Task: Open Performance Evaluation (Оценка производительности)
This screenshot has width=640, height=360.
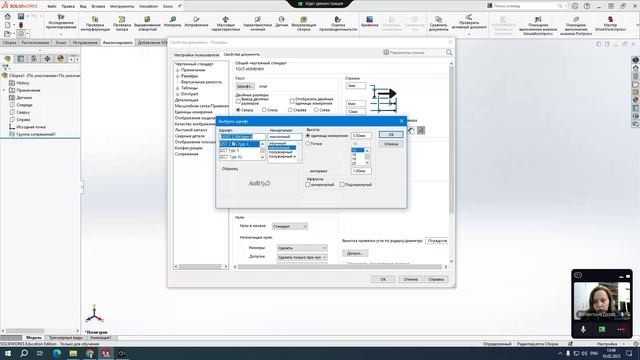Action: point(338,24)
